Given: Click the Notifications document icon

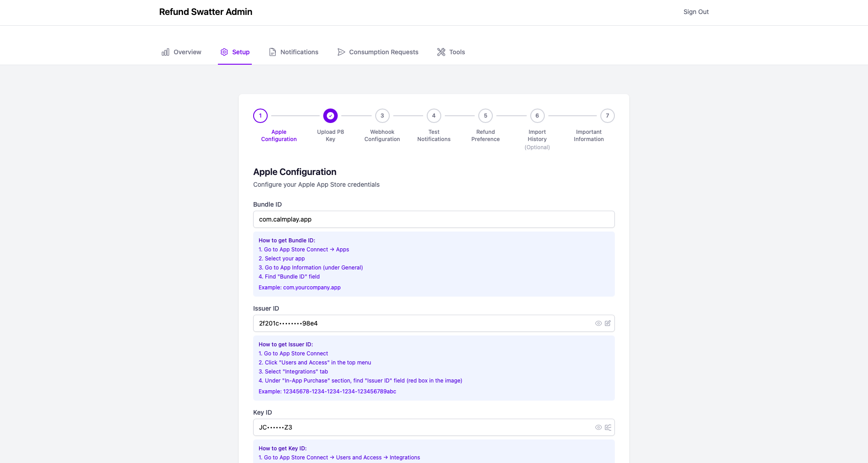Looking at the screenshot, I should click(273, 52).
